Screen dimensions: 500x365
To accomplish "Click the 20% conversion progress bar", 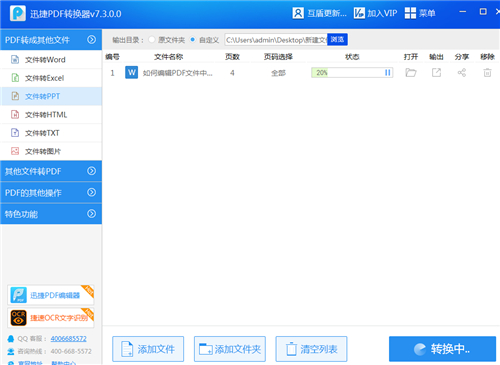I will point(352,73).
